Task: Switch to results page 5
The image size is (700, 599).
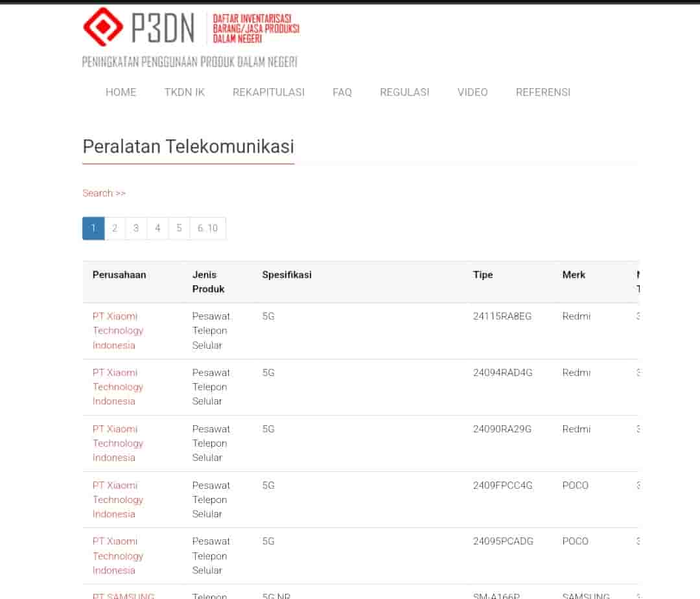Action: point(179,228)
